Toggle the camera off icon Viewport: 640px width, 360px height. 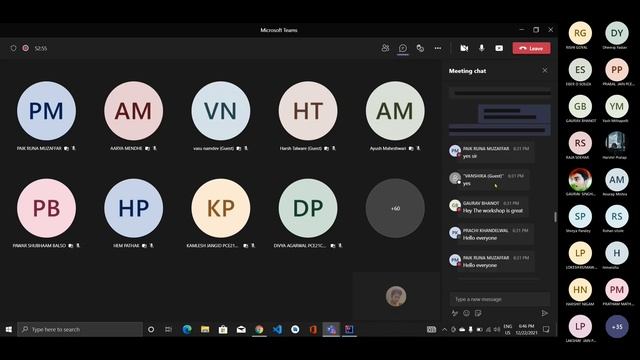(464, 48)
